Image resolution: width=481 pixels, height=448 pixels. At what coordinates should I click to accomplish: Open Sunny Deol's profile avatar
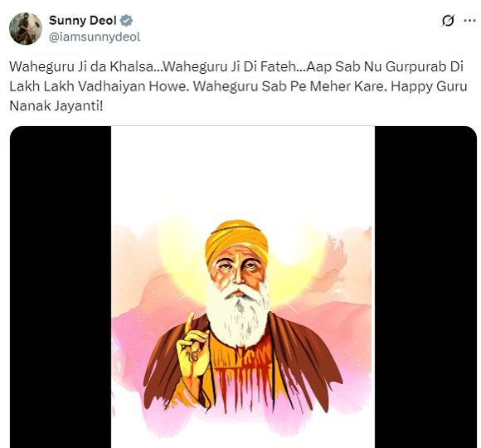pos(26,28)
